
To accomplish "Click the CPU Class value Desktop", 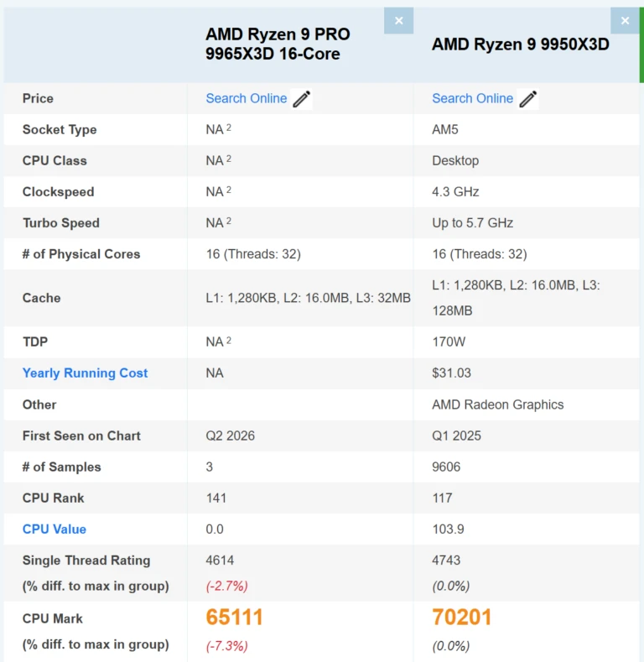I will click(x=455, y=161).
